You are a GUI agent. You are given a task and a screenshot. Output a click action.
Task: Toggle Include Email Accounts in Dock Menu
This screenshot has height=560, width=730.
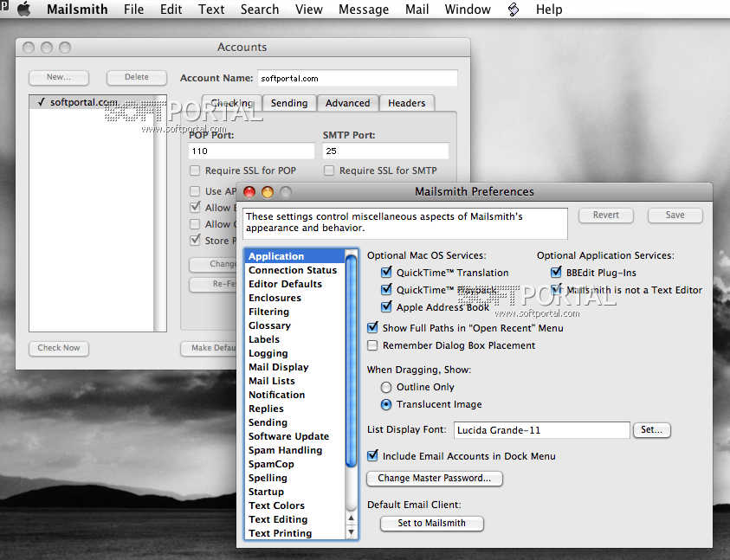pyautogui.click(x=372, y=456)
